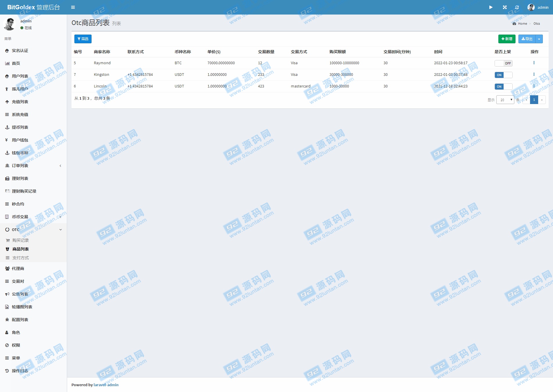Image resolution: width=553 pixels, height=392 pixels.
Task: Click the fullscreen expand icon
Action: 505,7
